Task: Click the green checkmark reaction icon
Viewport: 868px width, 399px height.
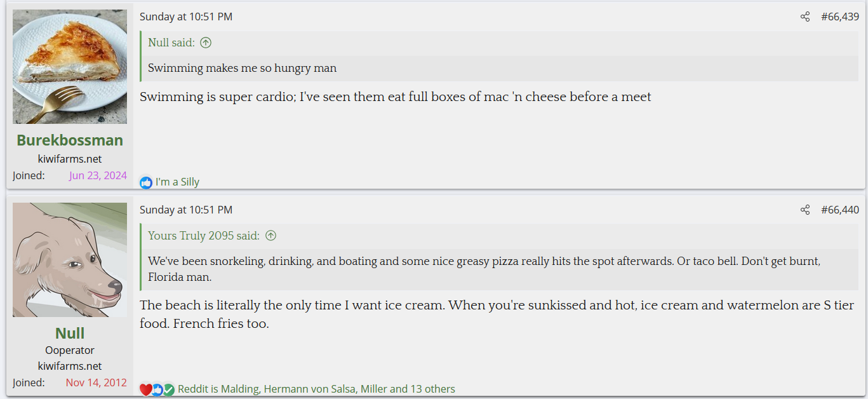Action: click(168, 389)
